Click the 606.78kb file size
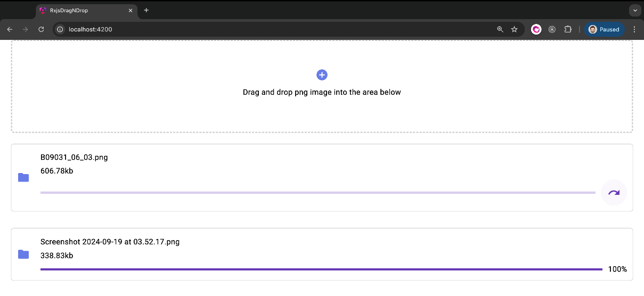 coord(56,170)
